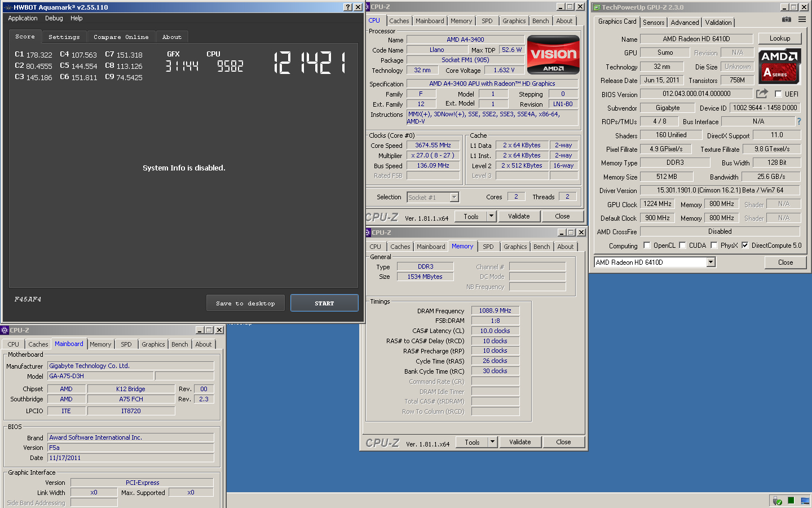Toggle the CUDA computing checkbox
The width and height of the screenshot is (812, 508).
682,246
